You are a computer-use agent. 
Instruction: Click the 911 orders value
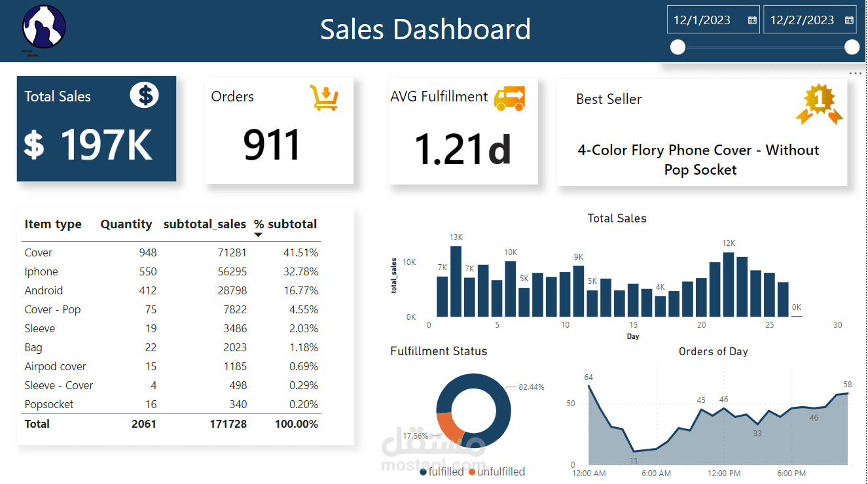pyautogui.click(x=272, y=145)
